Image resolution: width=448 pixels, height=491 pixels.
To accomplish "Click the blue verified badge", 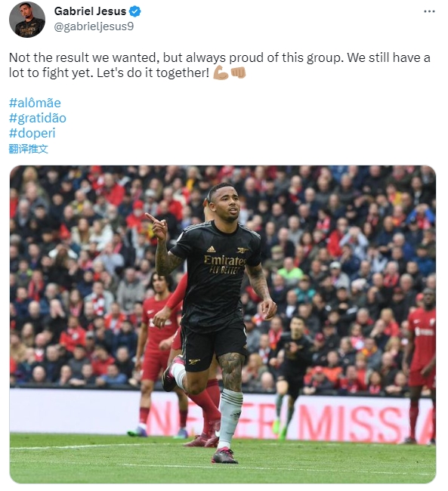I will point(135,11).
